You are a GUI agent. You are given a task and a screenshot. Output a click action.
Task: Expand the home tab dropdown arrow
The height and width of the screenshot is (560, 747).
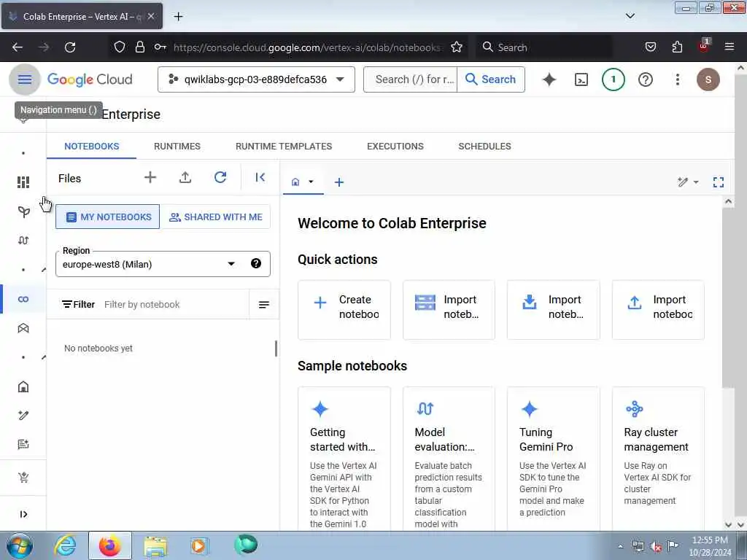tap(311, 182)
